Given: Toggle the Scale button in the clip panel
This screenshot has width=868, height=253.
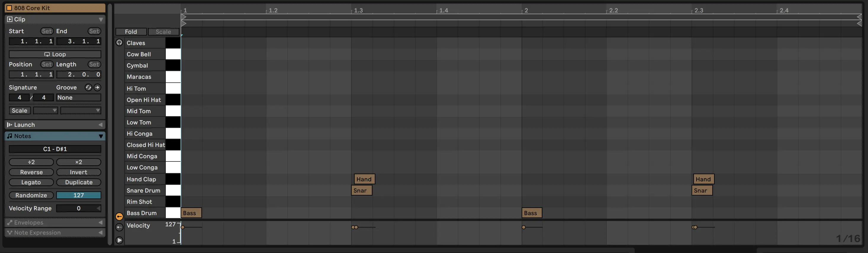Looking at the screenshot, I should pyautogui.click(x=20, y=111).
